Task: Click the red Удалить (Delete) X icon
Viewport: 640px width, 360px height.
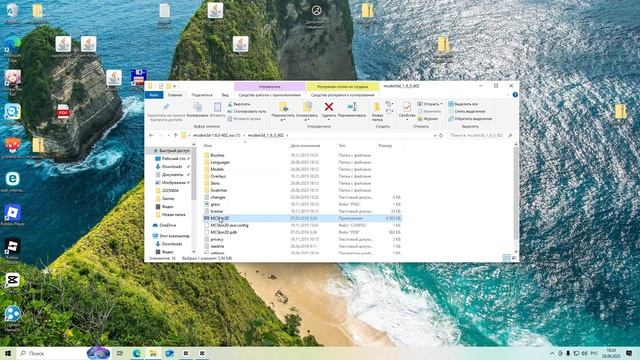Action: click(x=329, y=107)
